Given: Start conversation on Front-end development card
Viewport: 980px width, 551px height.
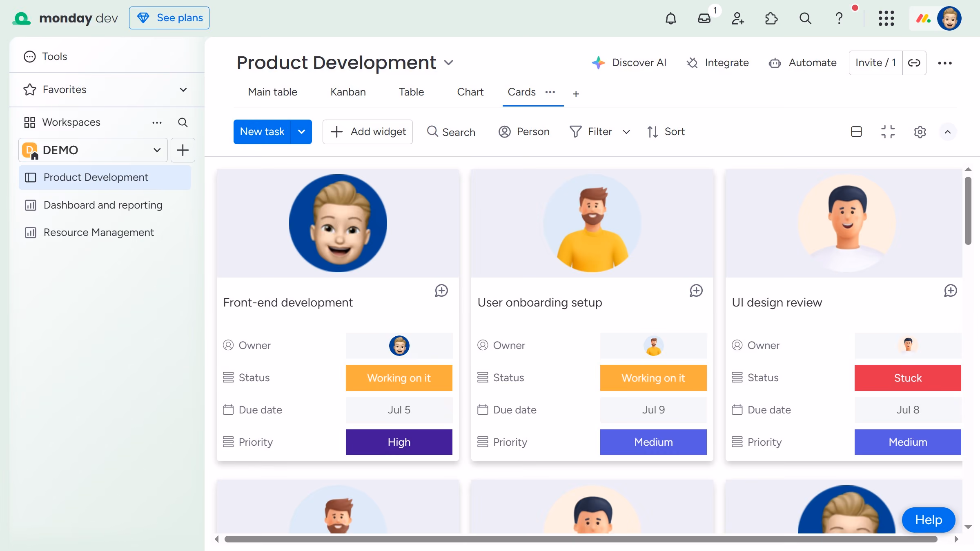Looking at the screenshot, I should click(x=441, y=291).
